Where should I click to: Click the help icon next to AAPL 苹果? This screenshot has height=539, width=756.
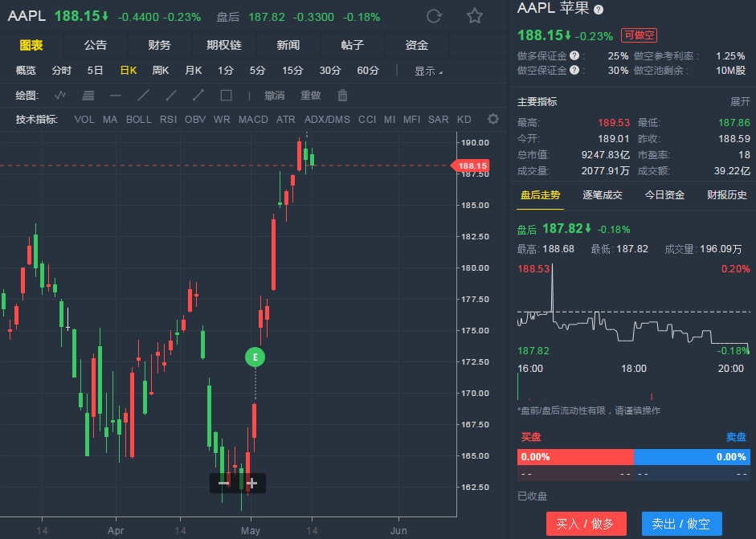(x=599, y=10)
